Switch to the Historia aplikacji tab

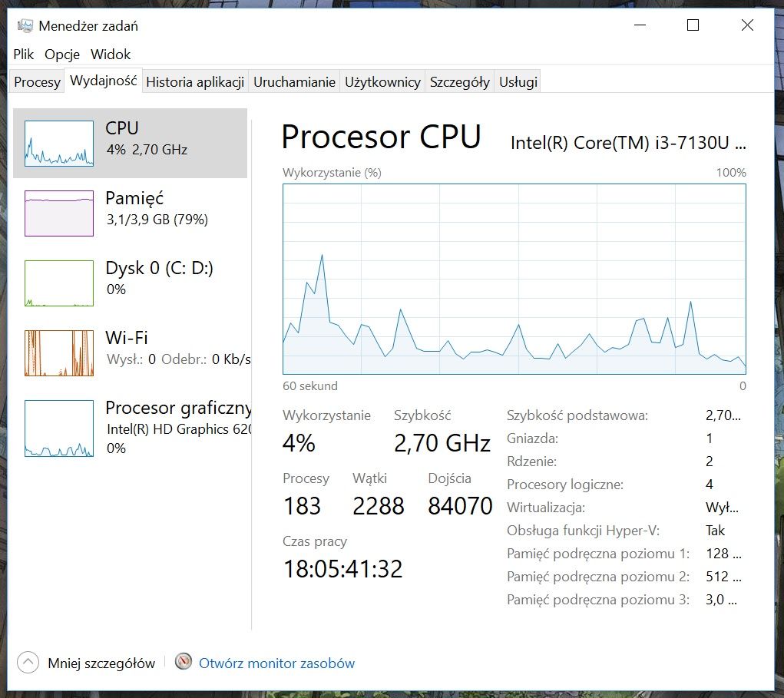pyautogui.click(x=195, y=81)
